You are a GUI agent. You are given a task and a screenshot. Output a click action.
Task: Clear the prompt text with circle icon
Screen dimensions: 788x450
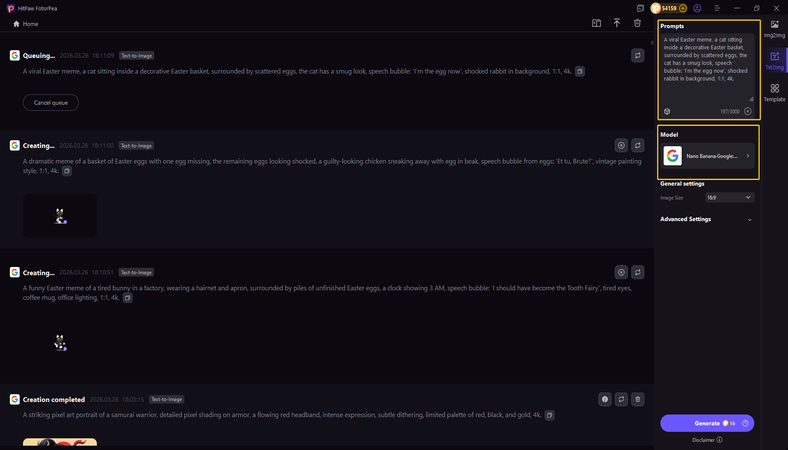pyautogui.click(x=748, y=111)
